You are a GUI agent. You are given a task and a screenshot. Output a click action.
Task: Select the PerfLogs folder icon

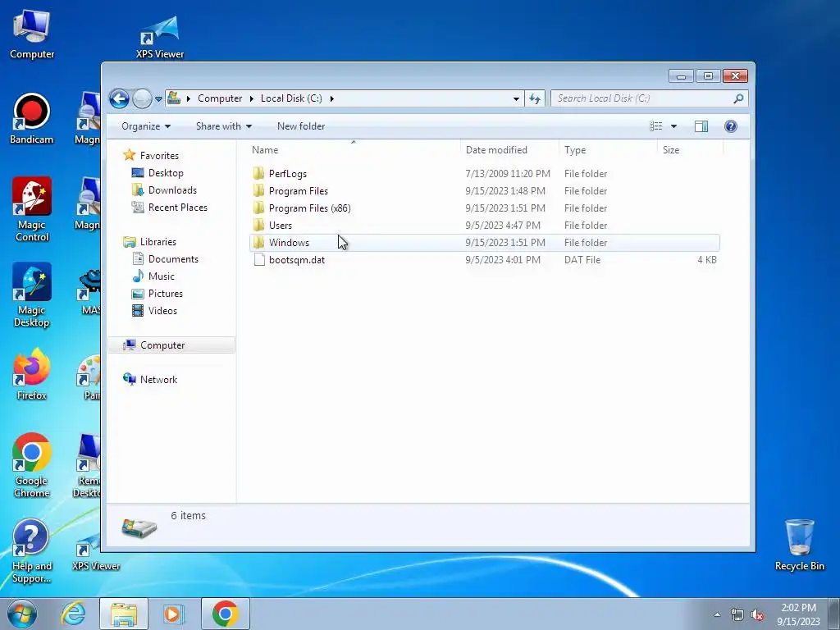[258, 174]
